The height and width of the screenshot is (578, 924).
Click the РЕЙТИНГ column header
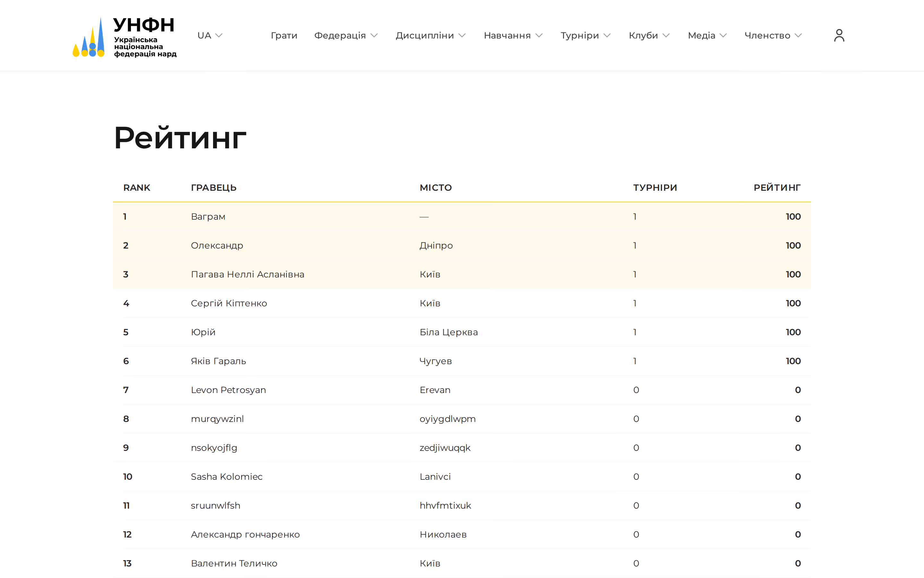click(x=777, y=188)
